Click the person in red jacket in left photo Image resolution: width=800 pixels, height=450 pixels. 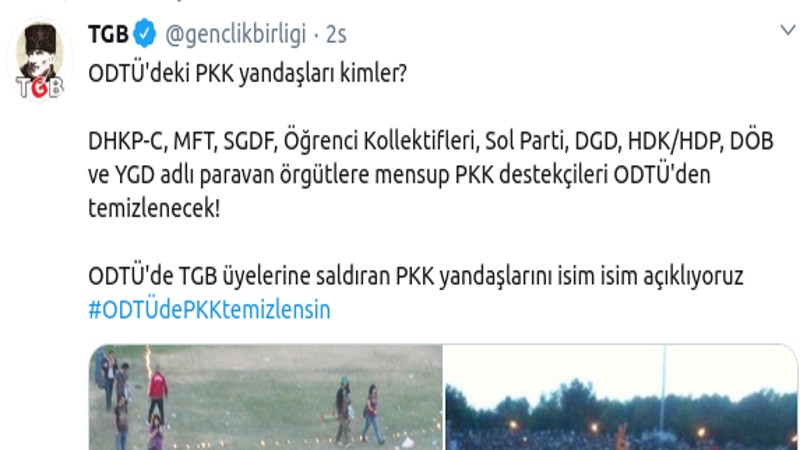pyautogui.click(x=158, y=395)
